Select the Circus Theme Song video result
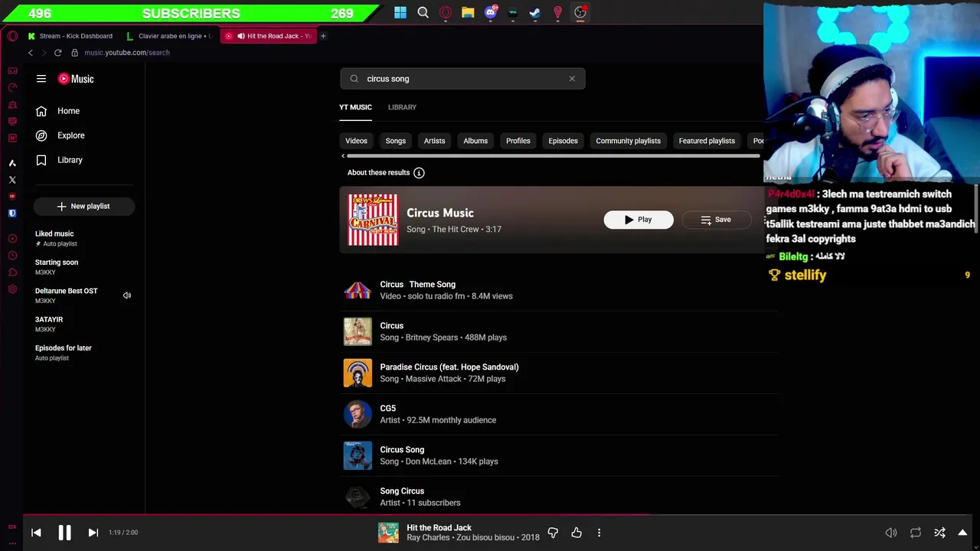This screenshot has height=551, width=980. 559,290
